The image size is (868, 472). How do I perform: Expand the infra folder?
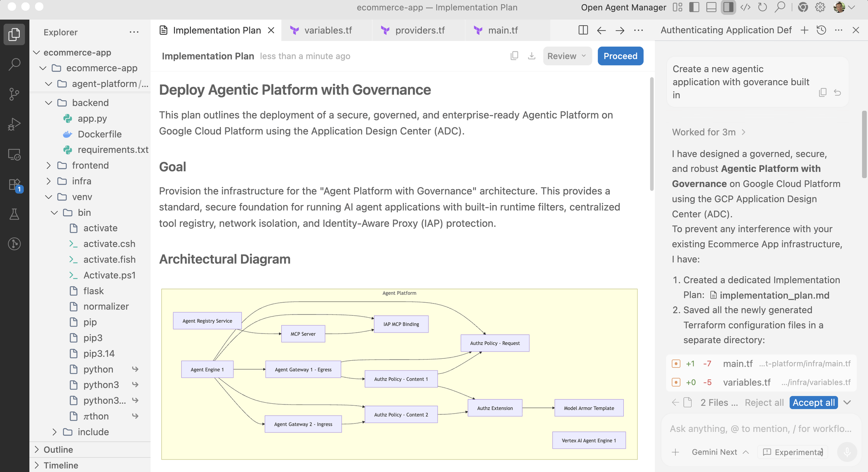point(49,181)
